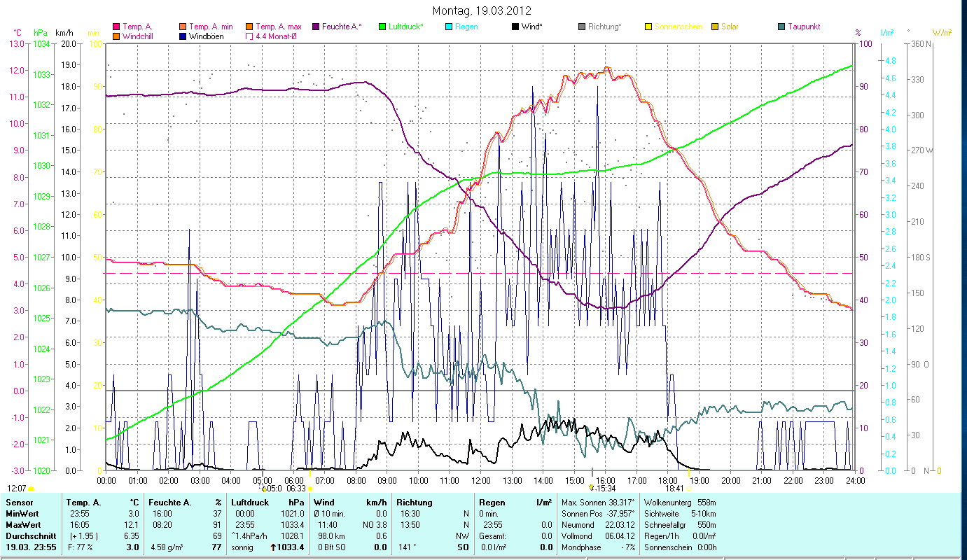This screenshot has width=967, height=560.
Task: Select the Durchschnitt row label
Action: [29, 536]
